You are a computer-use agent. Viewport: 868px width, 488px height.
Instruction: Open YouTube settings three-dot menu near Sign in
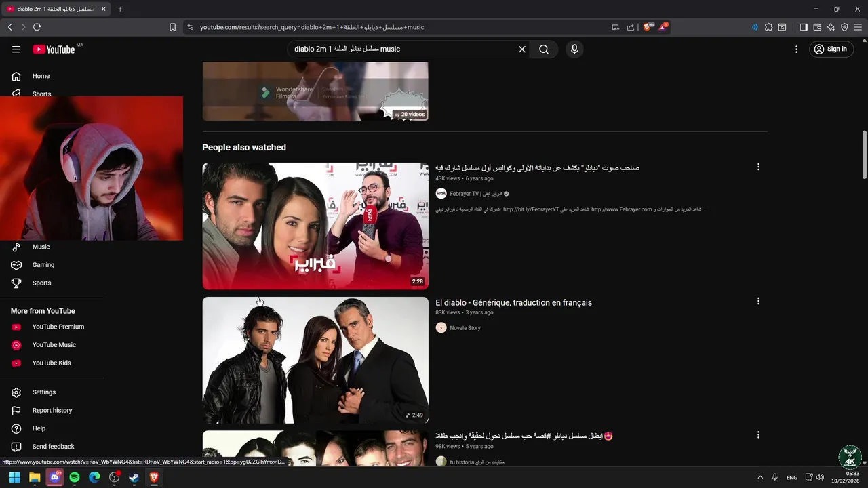(797, 49)
